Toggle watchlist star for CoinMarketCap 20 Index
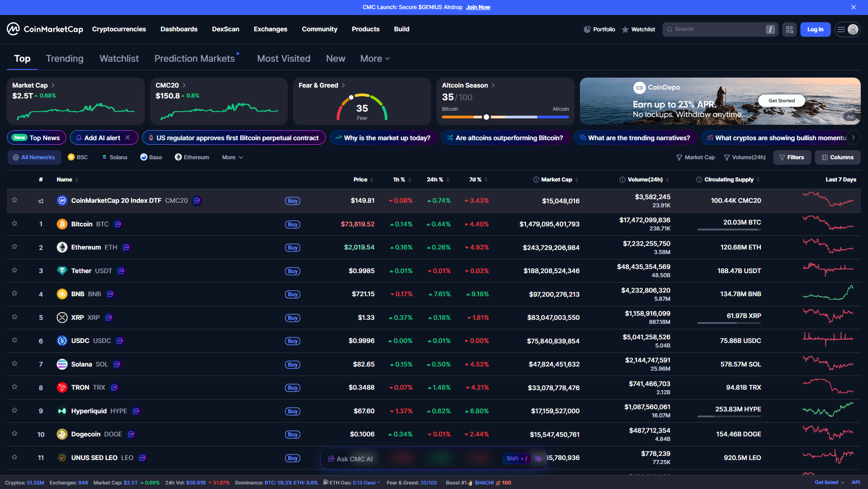 click(15, 200)
